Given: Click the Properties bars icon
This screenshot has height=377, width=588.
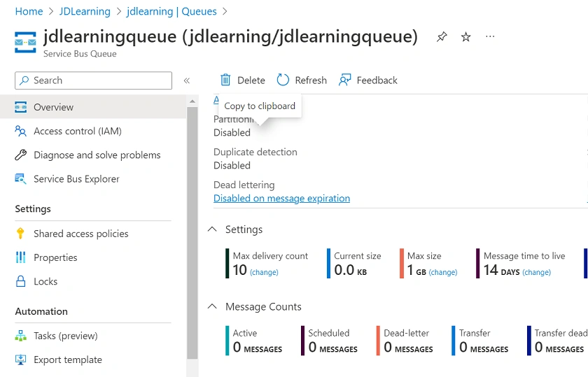Looking at the screenshot, I should pyautogui.click(x=20, y=257).
